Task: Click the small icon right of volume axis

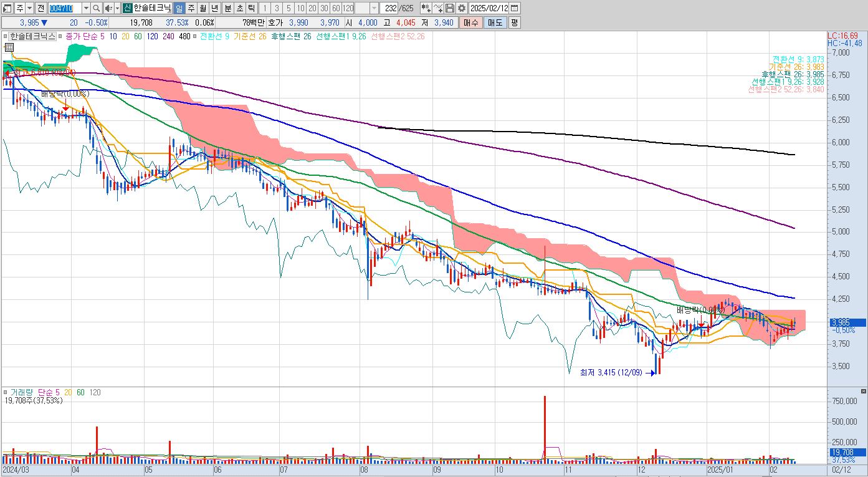Action: tap(862, 390)
